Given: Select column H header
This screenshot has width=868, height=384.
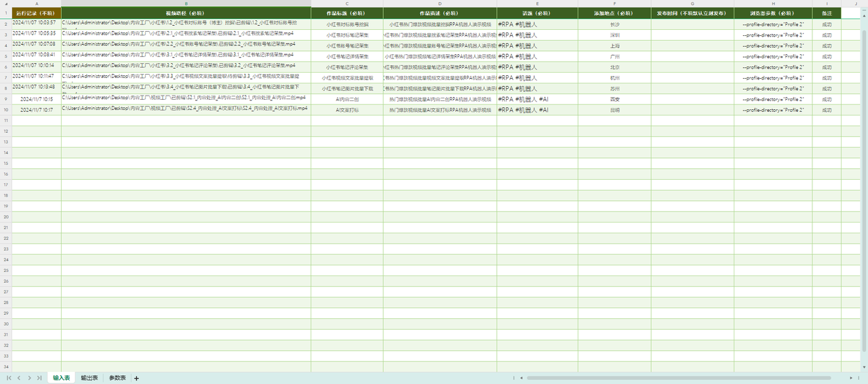Looking at the screenshot, I should pyautogui.click(x=773, y=3).
